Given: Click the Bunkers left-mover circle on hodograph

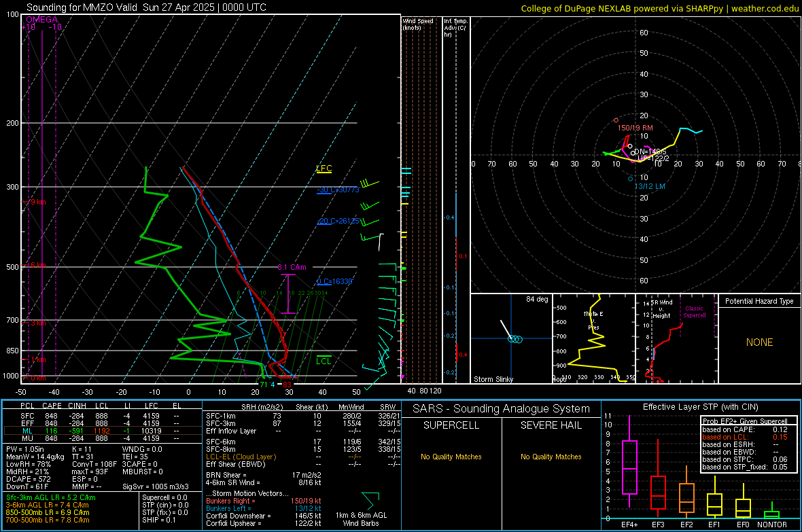Looking at the screenshot, I should point(631,179).
